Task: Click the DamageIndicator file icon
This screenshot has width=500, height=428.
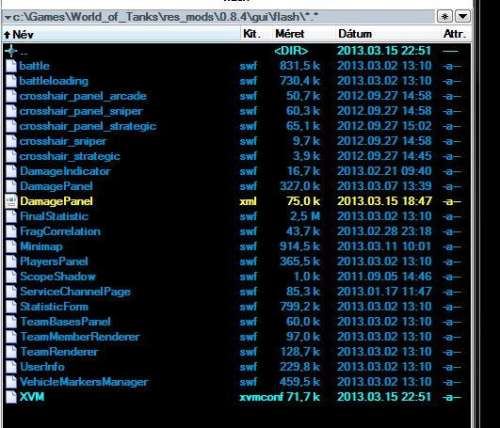Action: tap(11, 171)
